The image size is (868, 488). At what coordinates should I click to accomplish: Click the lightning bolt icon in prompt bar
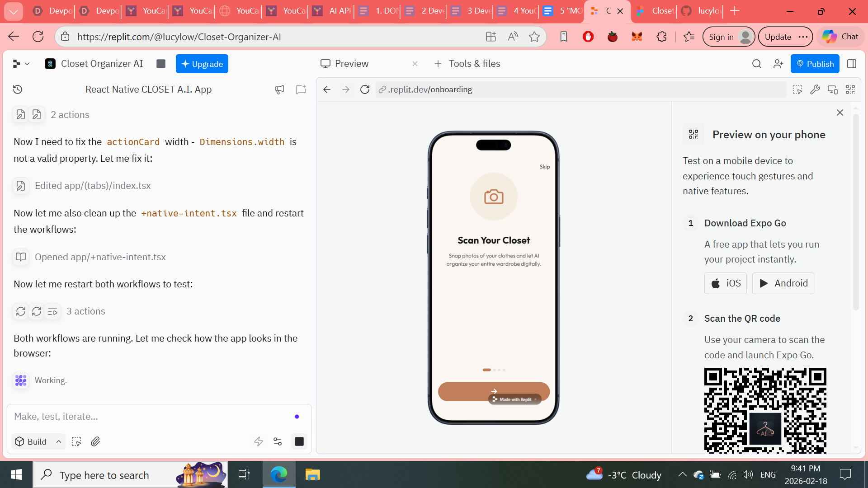point(259,441)
